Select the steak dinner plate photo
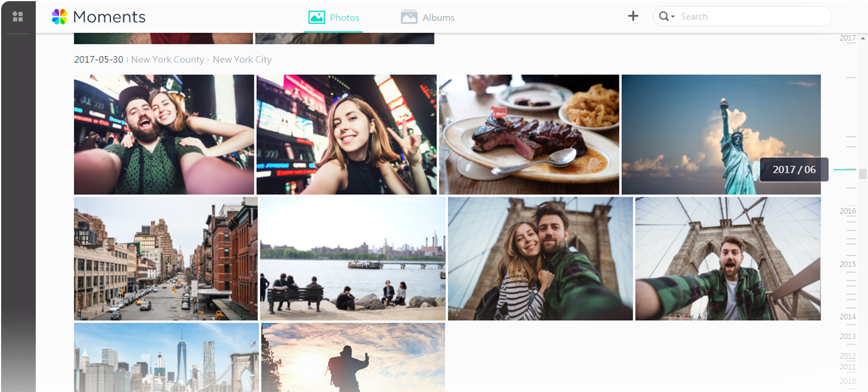The height and width of the screenshot is (392, 868). tap(529, 134)
